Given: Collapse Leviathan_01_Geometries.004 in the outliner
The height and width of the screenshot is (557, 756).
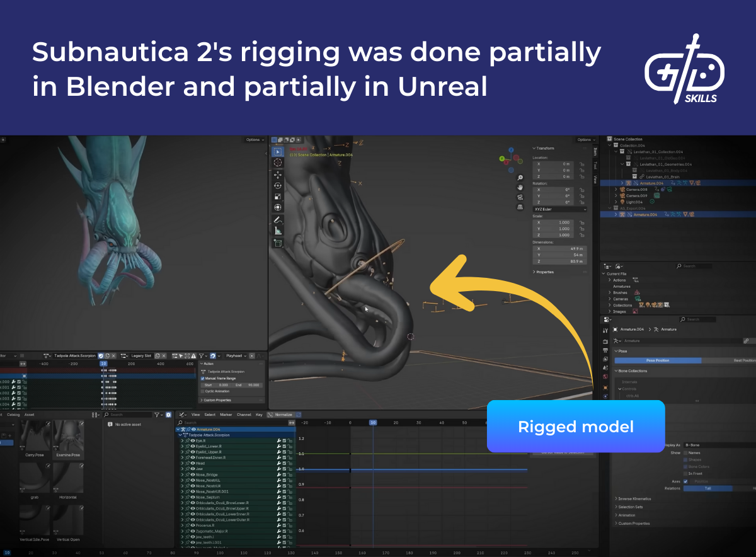Looking at the screenshot, I should pos(622,164).
